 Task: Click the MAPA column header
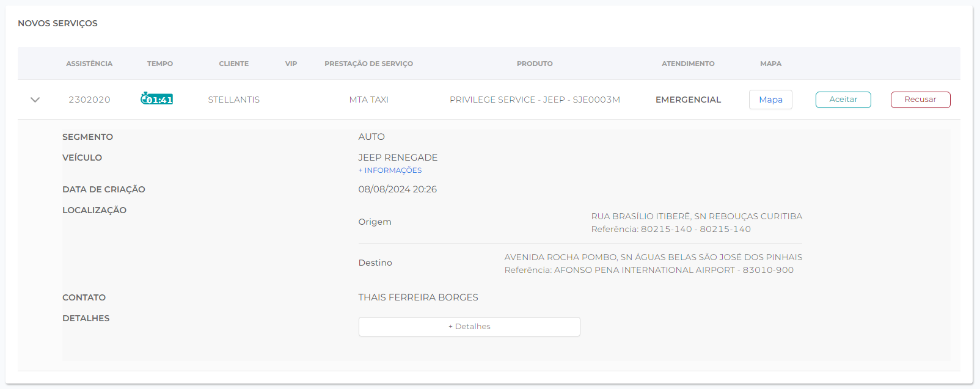pyautogui.click(x=770, y=64)
